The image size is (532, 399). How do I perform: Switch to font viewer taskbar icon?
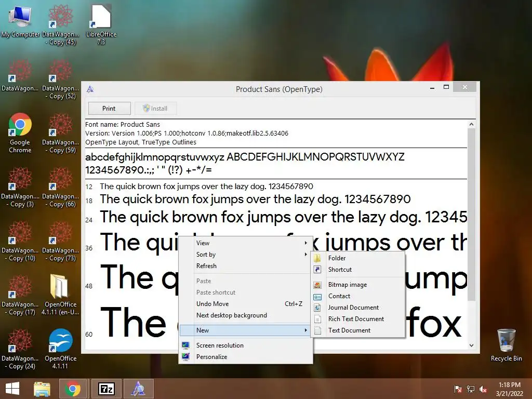pyautogui.click(x=138, y=389)
